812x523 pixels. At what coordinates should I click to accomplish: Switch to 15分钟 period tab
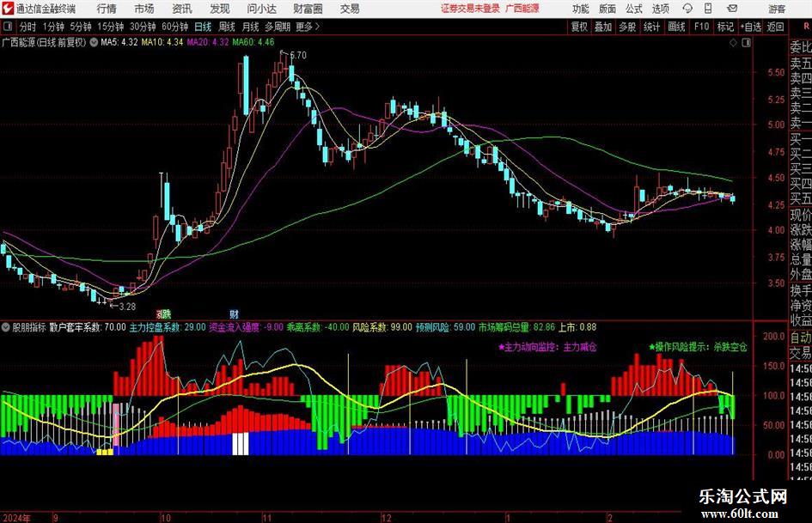click(111, 27)
